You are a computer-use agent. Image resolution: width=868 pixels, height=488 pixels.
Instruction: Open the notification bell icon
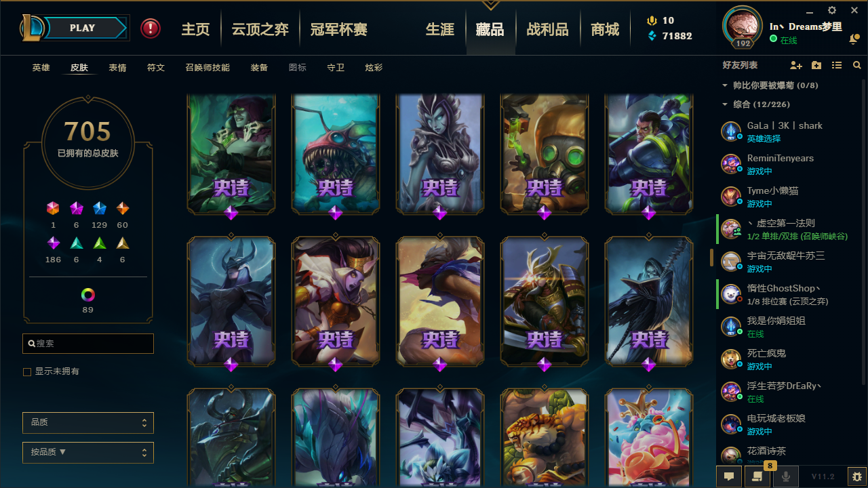854,40
